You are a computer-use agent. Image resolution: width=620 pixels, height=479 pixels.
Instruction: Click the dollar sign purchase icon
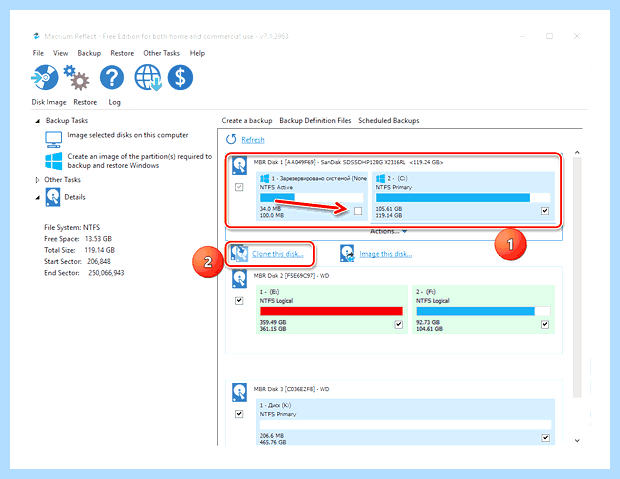click(180, 77)
